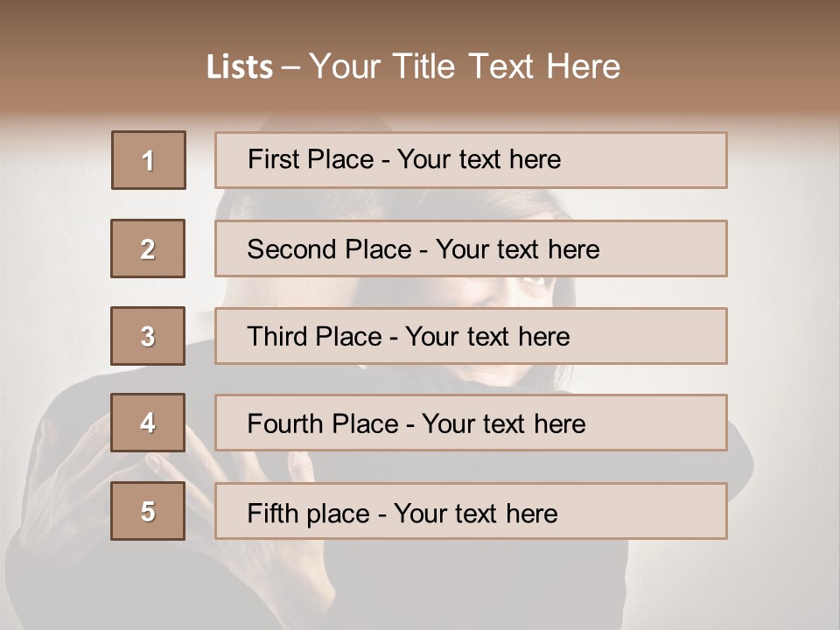
Task: Click the number 3 box
Action: tap(148, 336)
